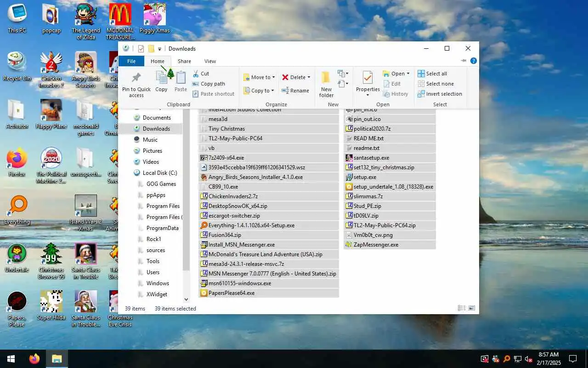Click Select all in ribbon

(x=432, y=74)
